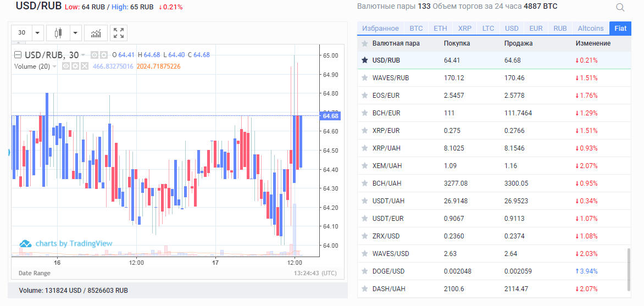Click the pairs list vertical scrollbar thumb
Image resolution: width=644 pixels, height=306 pixels.
point(628,269)
